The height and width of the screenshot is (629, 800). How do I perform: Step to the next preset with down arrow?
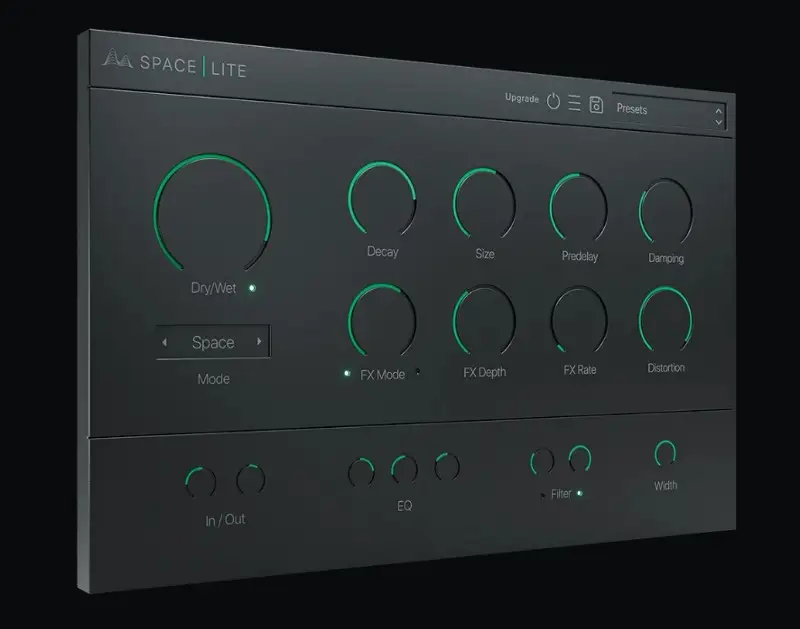(719, 121)
